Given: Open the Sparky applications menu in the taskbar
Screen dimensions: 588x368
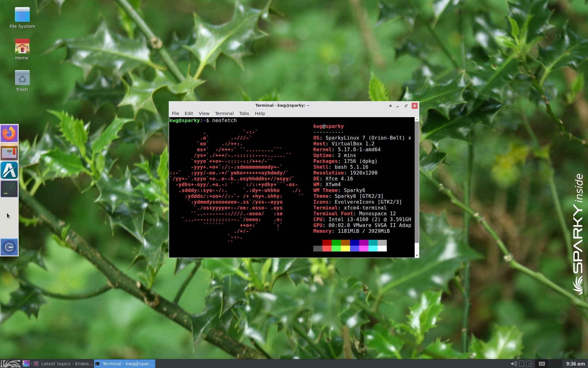Looking at the screenshot, I should point(10,364).
